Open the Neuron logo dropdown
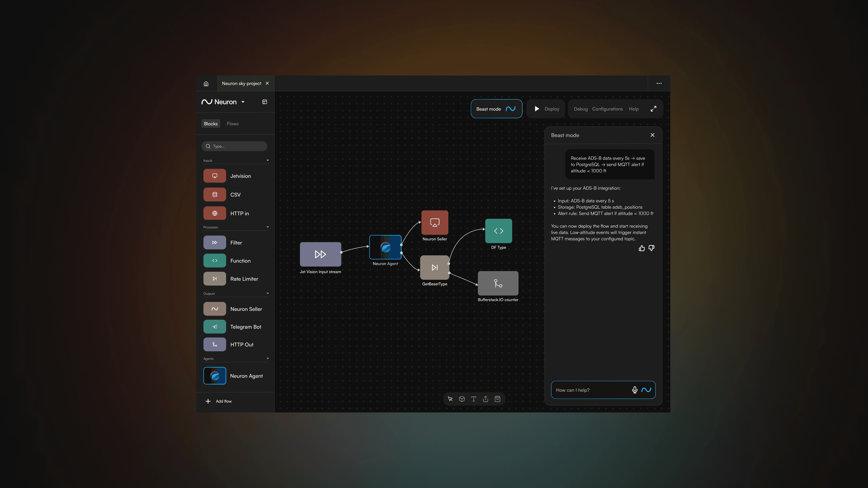 click(243, 102)
